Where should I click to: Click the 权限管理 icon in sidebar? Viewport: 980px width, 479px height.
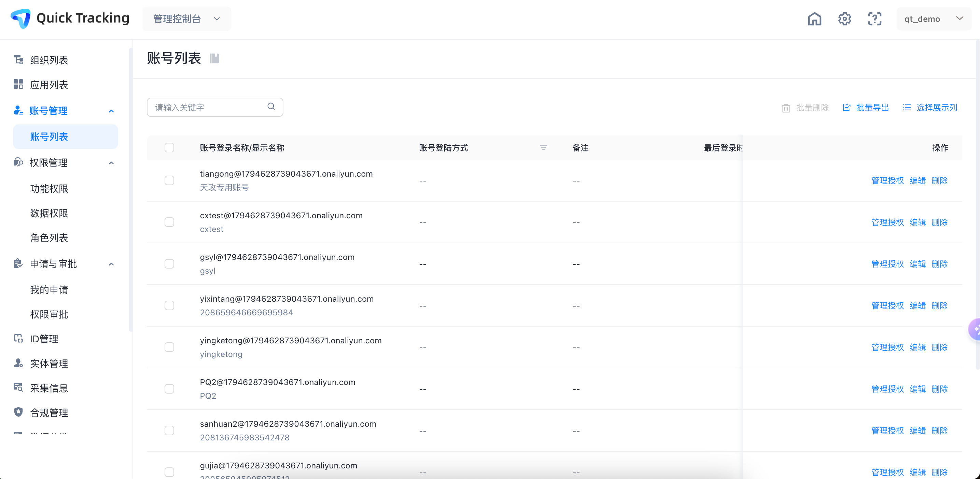tap(18, 163)
